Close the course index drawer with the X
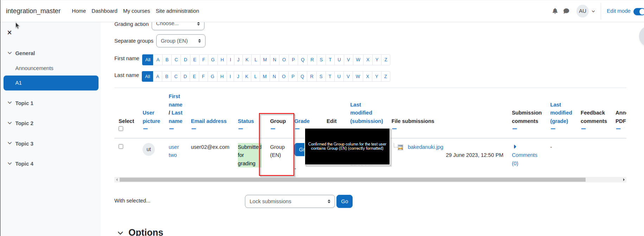The image size is (644, 236). point(10,32)
